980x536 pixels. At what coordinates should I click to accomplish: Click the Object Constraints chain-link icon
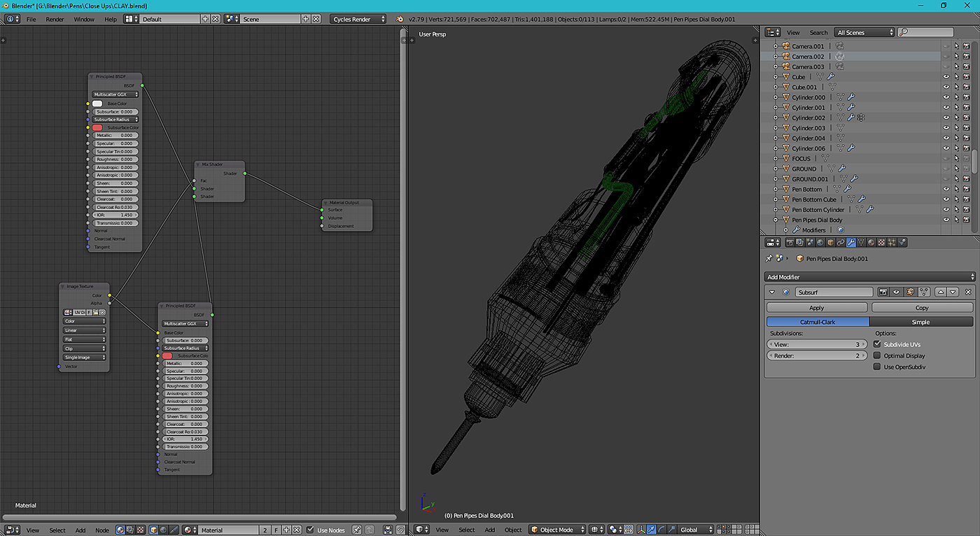841,243
